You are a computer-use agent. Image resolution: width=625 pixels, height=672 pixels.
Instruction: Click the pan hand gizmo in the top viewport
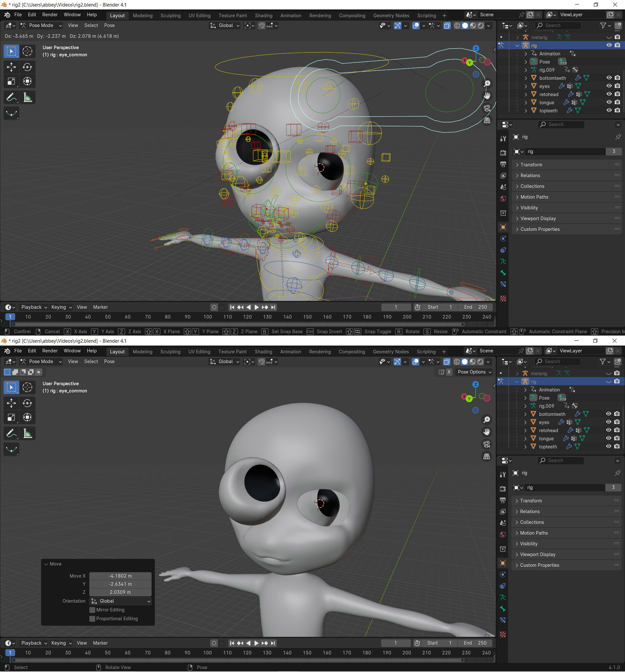(487, 96)
